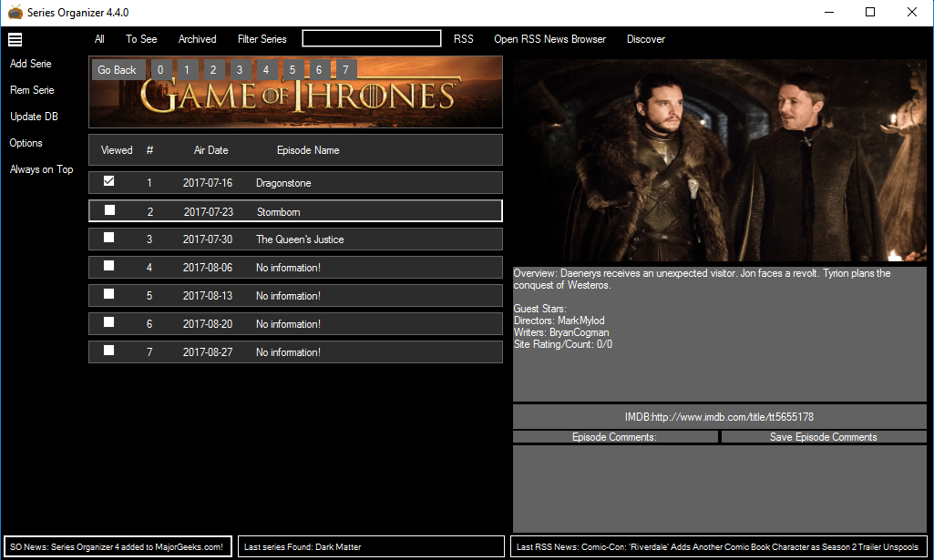The height and width of the screenshot is (560, 934).
Task: Select season 4 tab
Action: click(x=266, y=70)
